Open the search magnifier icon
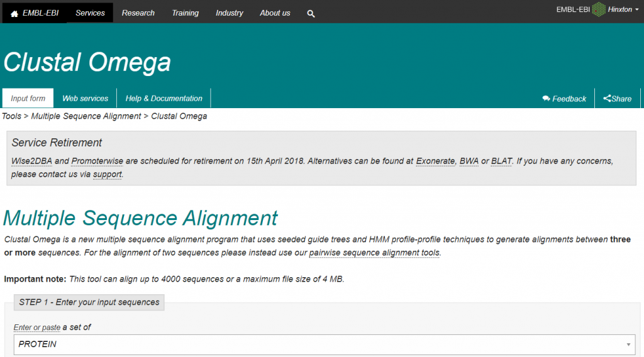Image resolution: width=644 pixels, height=357 pixels. tap(311, 14)
